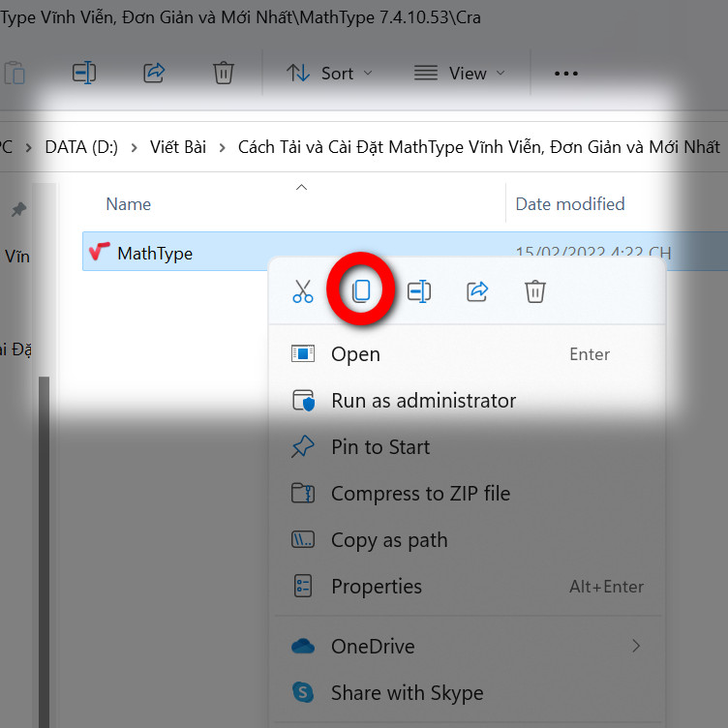Click the toolbar Paste icon
The height and width of the screenshot is (728, 728).
(15, 73)
